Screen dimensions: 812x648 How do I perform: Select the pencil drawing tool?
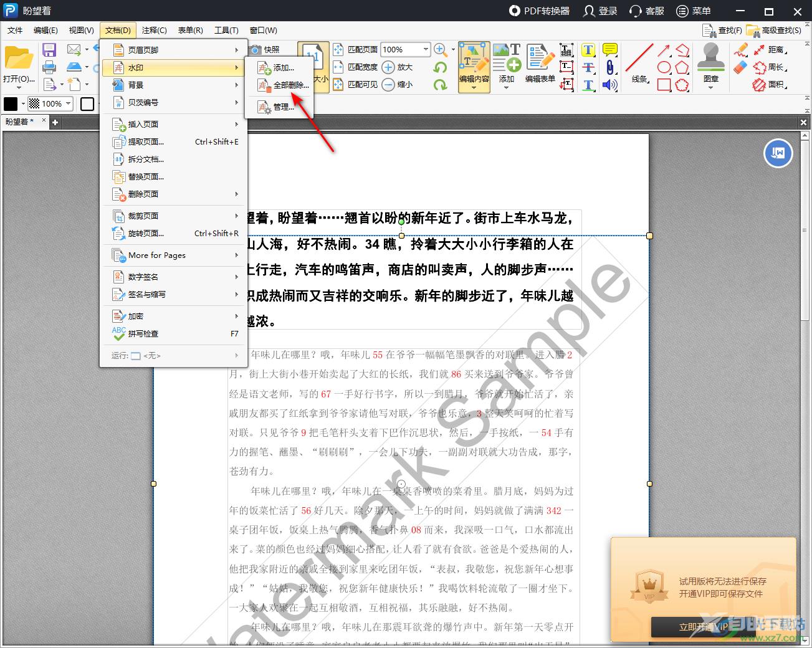[740, 50]
